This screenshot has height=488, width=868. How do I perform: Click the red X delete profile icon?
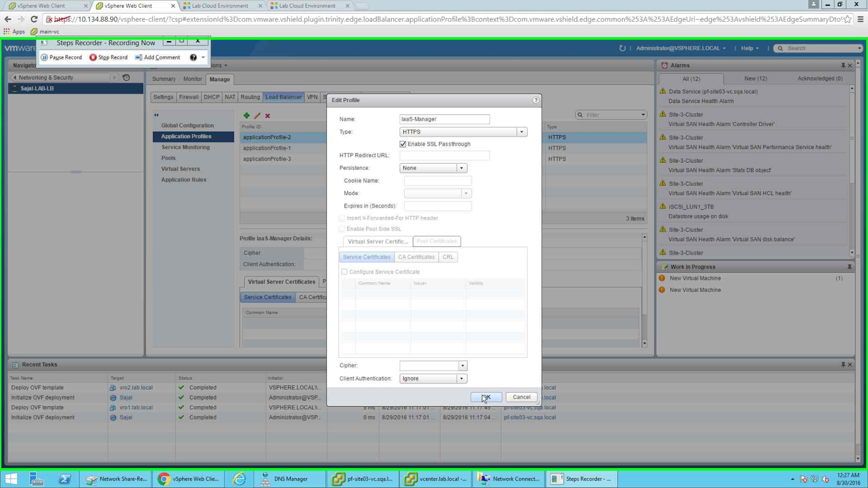pyautogui.click(x=267, y=115)
